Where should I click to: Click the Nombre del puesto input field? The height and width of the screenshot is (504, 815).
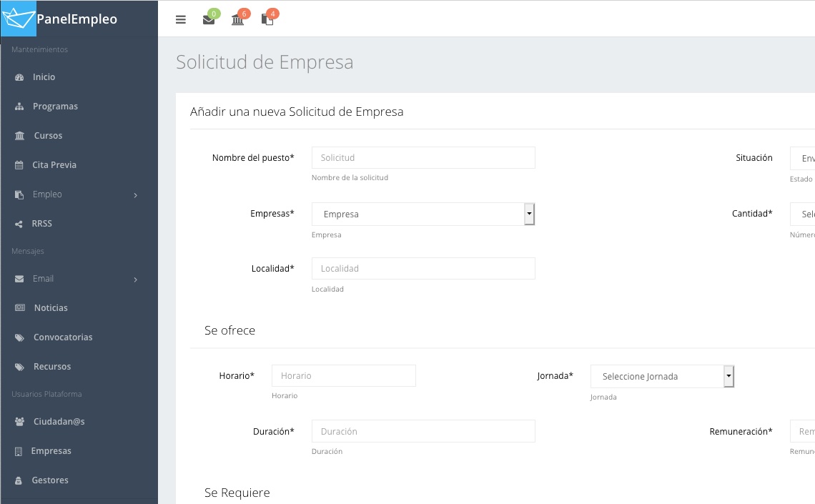coord(423,157)
